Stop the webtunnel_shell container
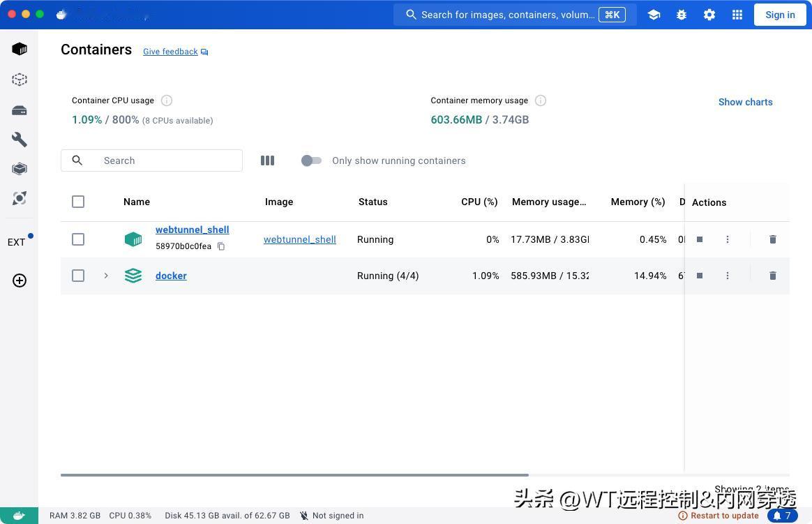The image size is (812, 524). tap(700, 239)
